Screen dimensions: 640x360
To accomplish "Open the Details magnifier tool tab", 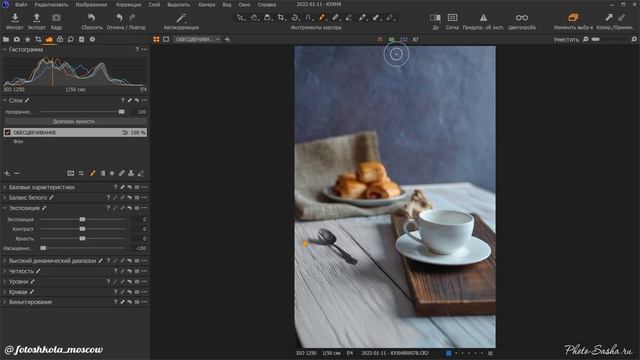I will [x=71, y=40].
